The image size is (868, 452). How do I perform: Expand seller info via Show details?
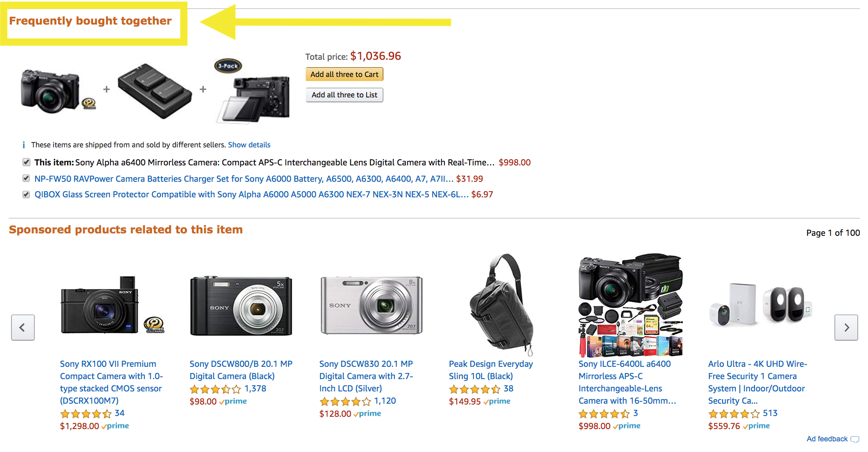click(x=249, y=145)
